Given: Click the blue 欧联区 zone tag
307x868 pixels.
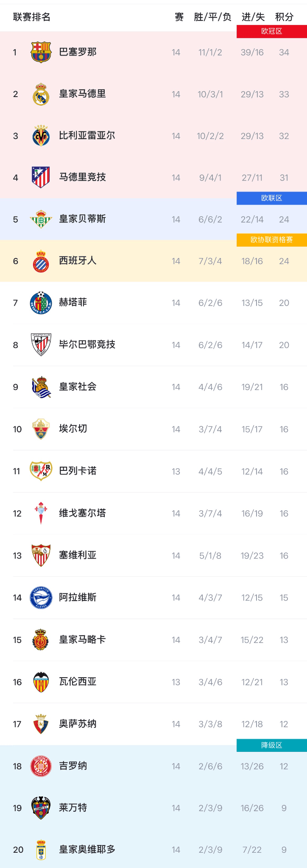Looking at the screenshot, I should click(x=272, y=198).
